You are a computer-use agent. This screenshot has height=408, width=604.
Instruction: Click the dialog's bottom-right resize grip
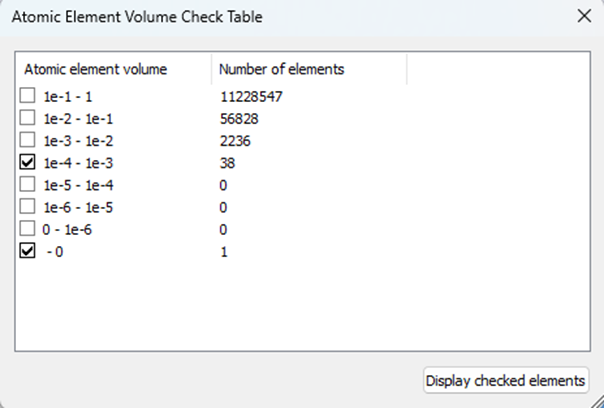(x=597, y=401)
